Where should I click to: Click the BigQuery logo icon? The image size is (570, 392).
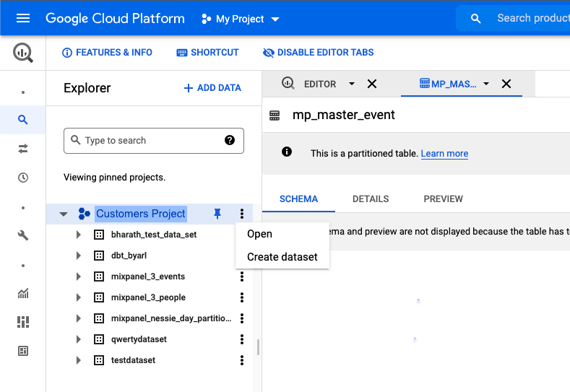coord(23,53)
